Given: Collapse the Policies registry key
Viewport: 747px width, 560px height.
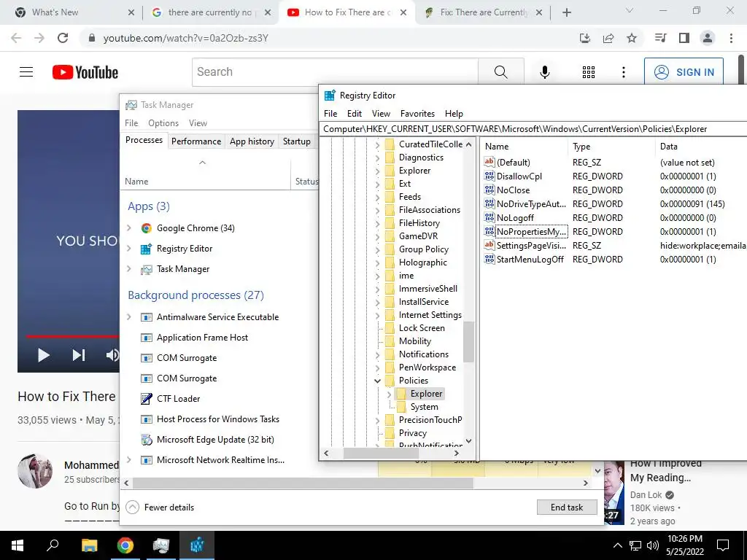Looking at the screenshot, I should (377, 381).
